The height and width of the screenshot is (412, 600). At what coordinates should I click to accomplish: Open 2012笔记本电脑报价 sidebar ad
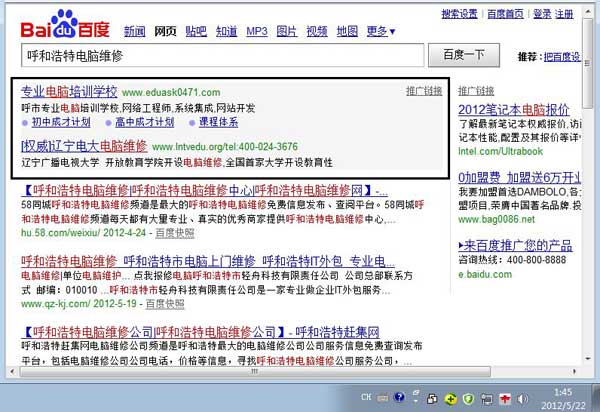tap(514, 110)
